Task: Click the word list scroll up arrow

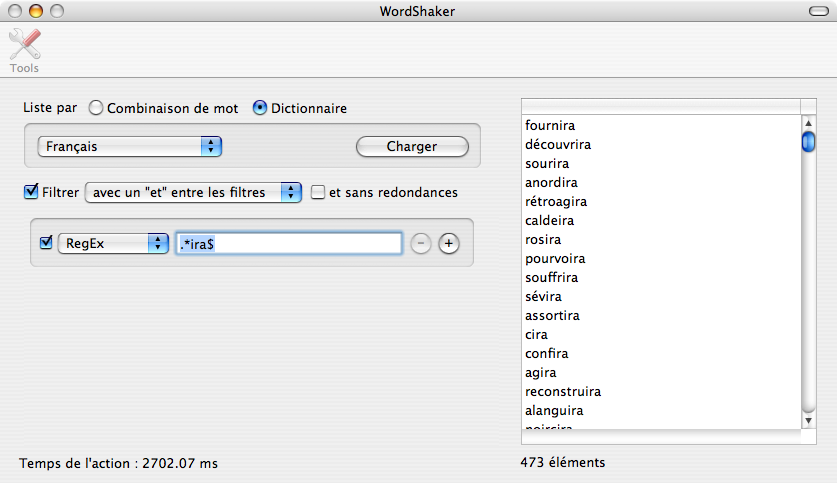Action: point(808,123)
